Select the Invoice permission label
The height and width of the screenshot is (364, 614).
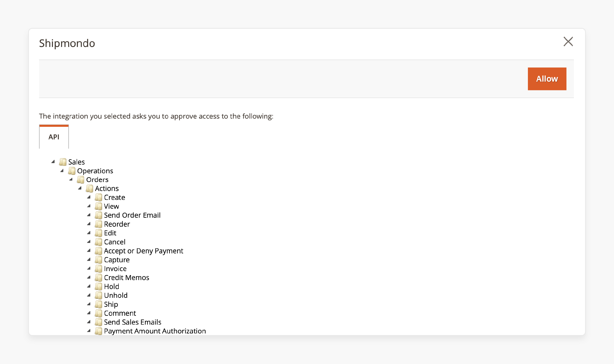click(115, 269)
